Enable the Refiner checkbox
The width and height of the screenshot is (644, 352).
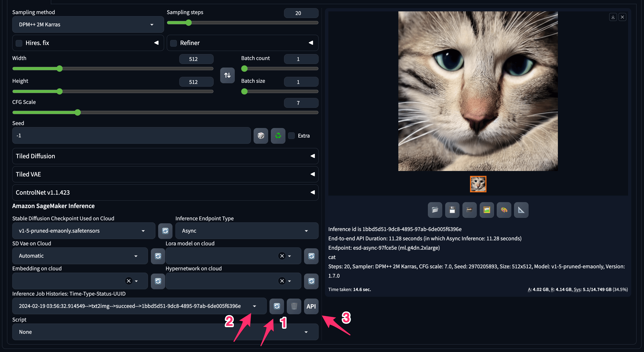pyautogui.click(x=174, y=43)
